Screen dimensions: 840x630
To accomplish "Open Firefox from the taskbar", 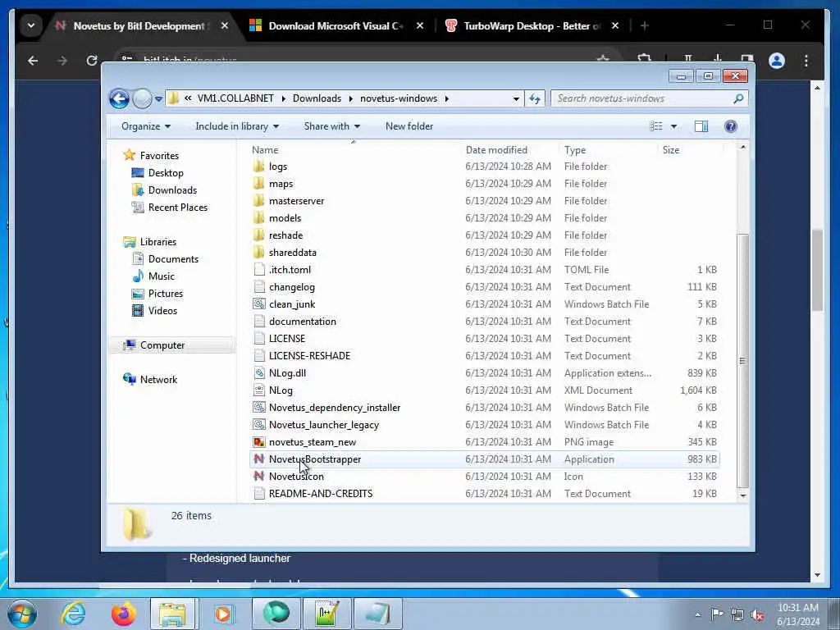I will pos(124,614).
